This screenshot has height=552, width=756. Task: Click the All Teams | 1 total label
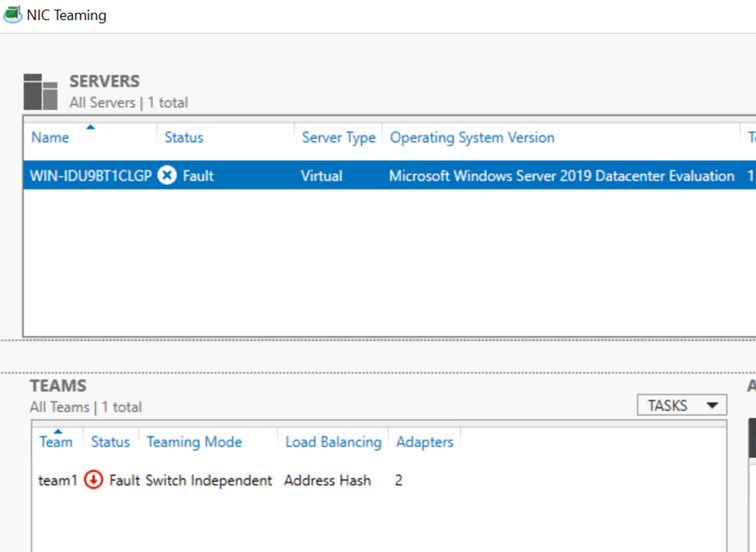point(86,407)
